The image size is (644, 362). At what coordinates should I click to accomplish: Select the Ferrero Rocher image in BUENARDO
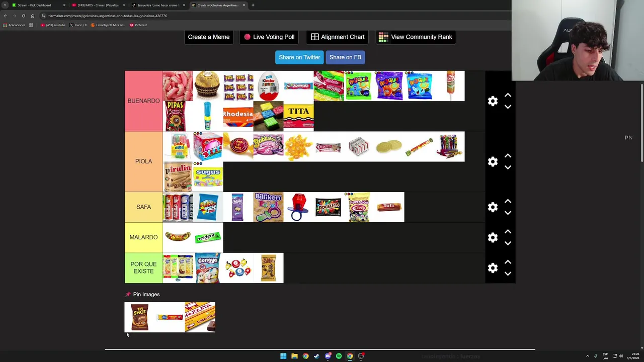pos(208,86)
